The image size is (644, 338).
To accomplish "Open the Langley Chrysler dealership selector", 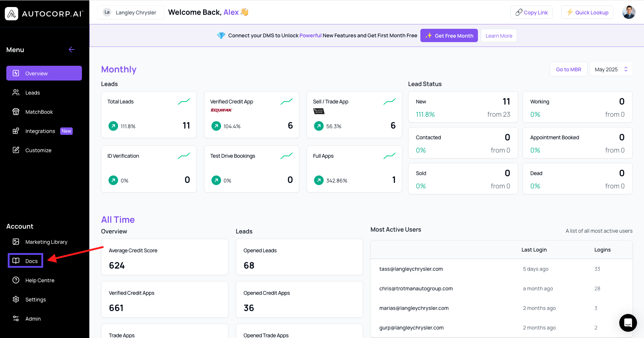I will coord(131,13).
